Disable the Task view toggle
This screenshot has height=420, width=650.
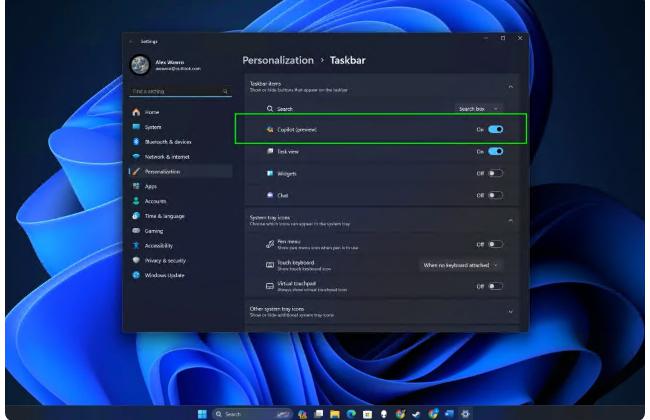(495, 151)
